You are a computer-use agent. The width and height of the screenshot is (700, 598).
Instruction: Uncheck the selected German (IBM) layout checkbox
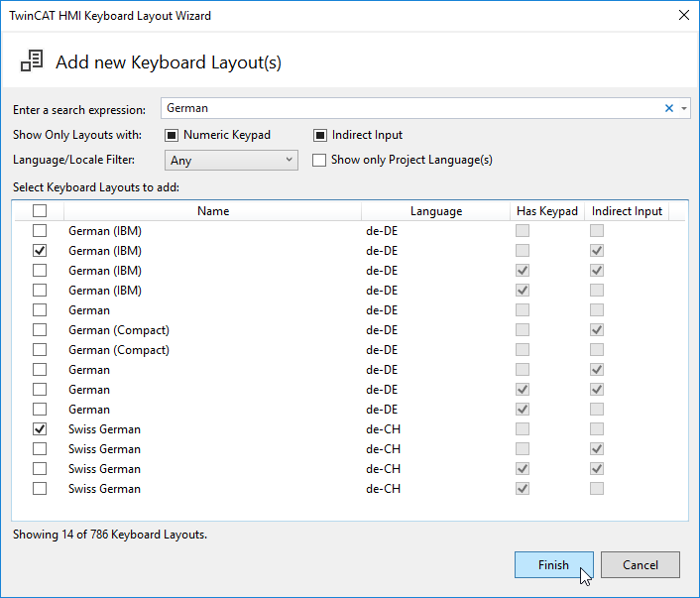[40, 251]
